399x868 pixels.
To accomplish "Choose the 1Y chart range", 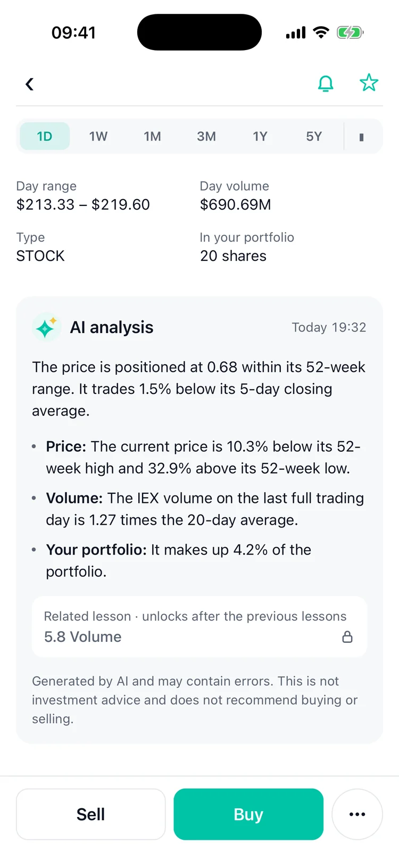I will (x=260, y=136).
